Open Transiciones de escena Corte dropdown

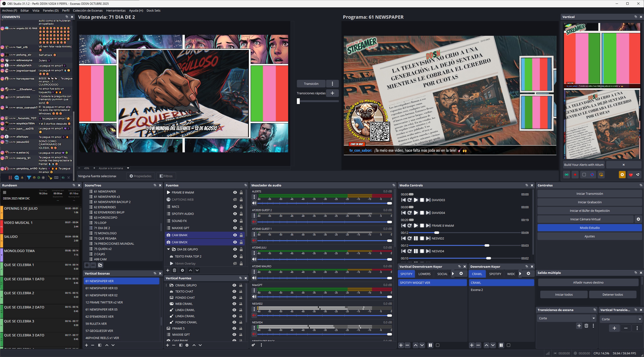click(x=594, y=318)
